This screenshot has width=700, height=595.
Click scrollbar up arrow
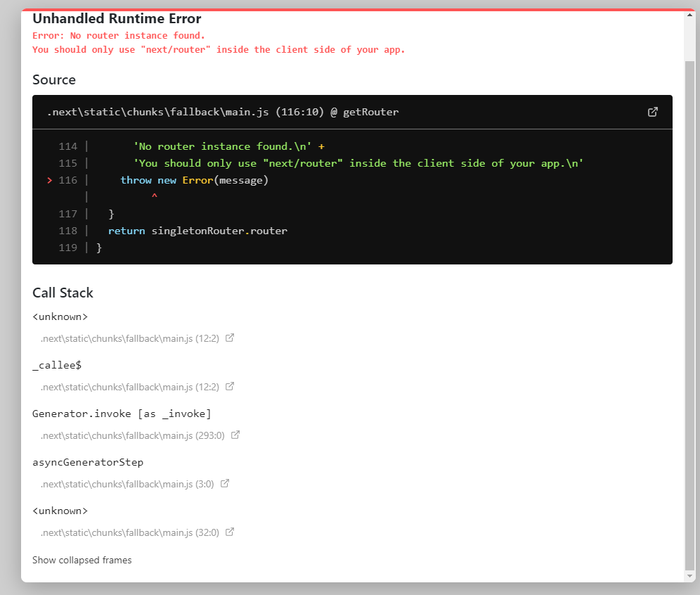pos(689,15)
